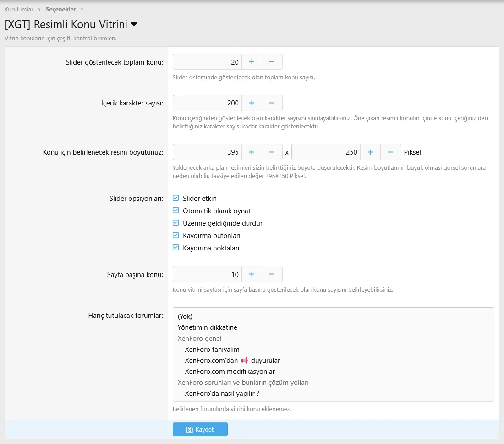This screenshot has width=504, height=444.
Task: Increase Sayfa başına konu with plus
Action: point(252,274)
